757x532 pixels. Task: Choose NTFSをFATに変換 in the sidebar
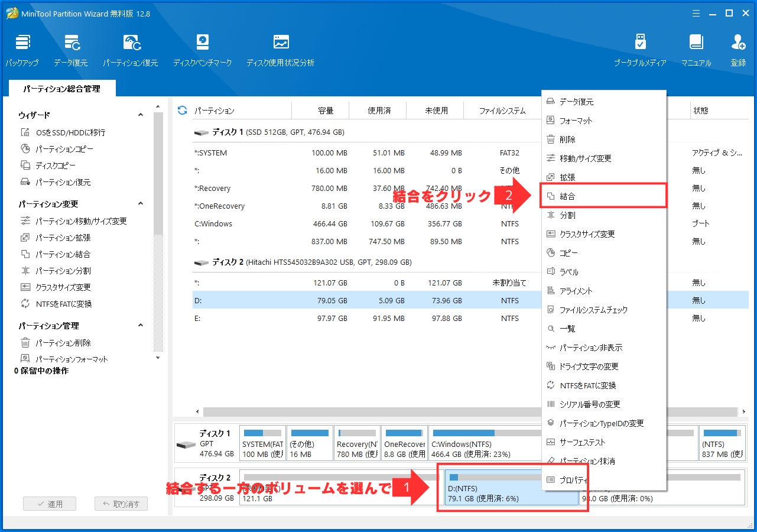56,304
